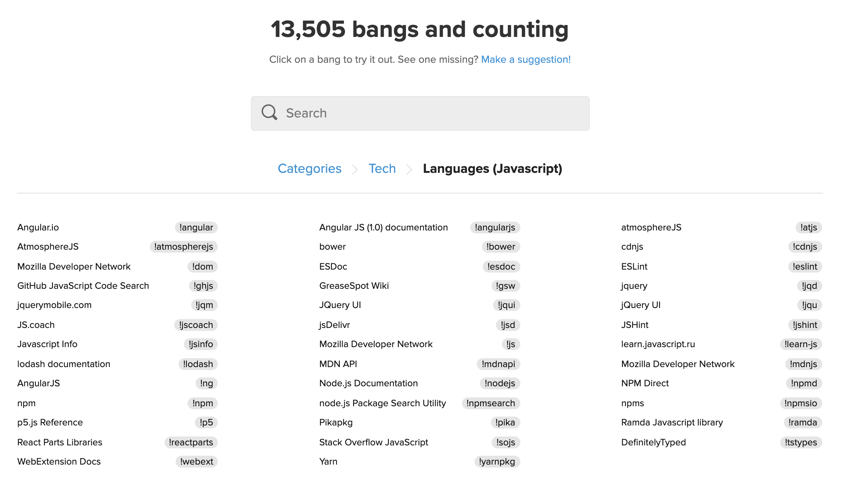Screen dimensions: 868x486
Task: Focus the Search bangs input field
Action: tap(420, 113)
